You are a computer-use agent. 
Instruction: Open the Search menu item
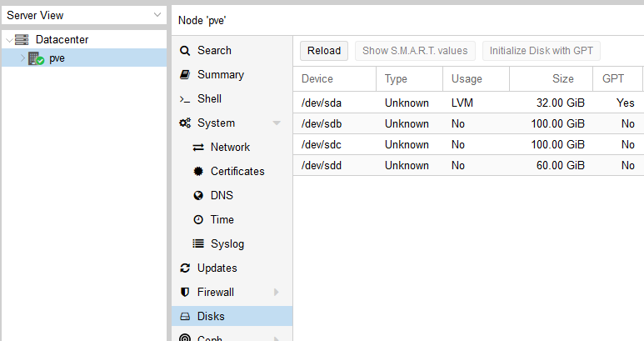(x=232, y=51)
